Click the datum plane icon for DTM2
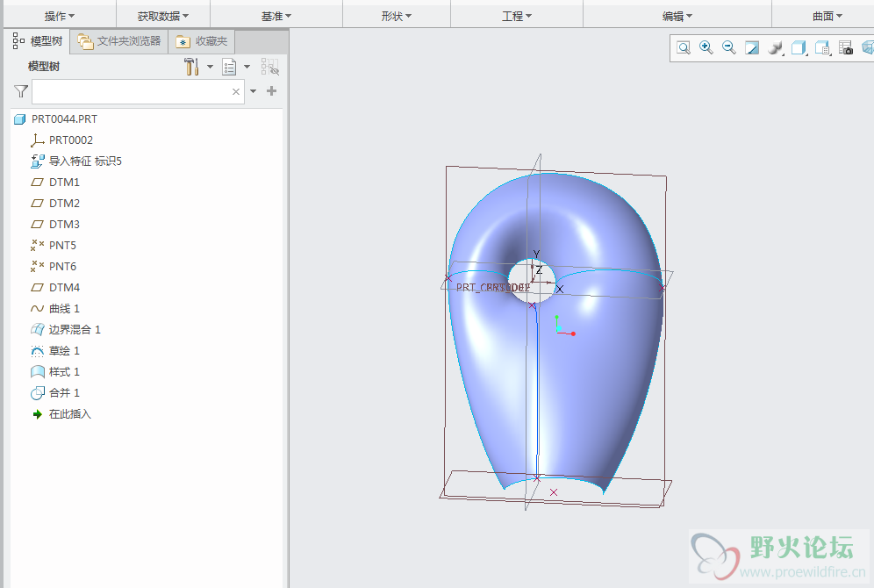874x588 pixels. click(38, 204)
